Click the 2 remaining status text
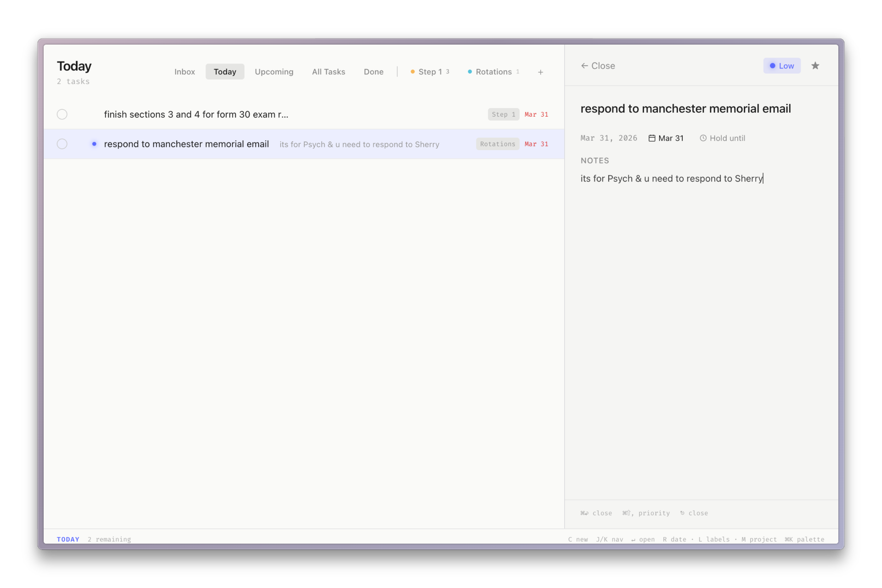The image size is (882, 588). click(x=109, y=539)
